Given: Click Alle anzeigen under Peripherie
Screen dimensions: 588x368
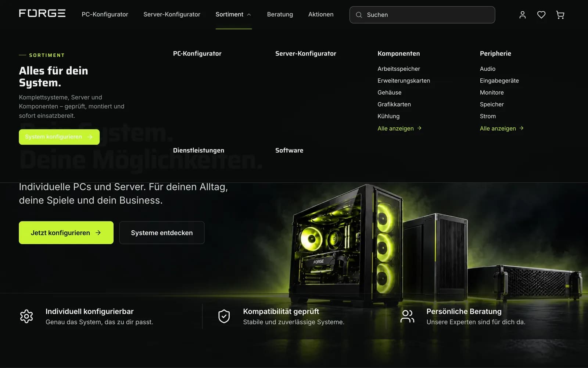Looking at the screenshot, I should coord(502,128).
